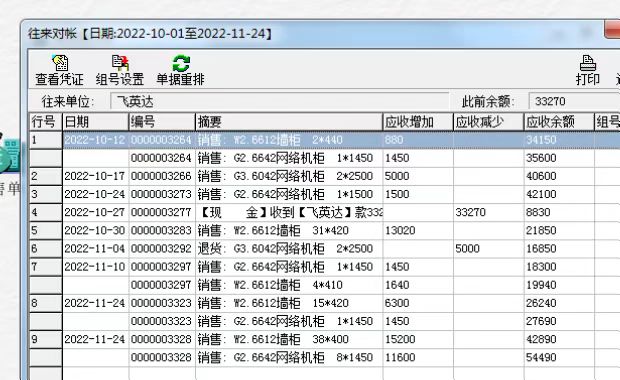Screen dimensions: 620x380
Task: Click document number 0000003283
Action: (x=161, y=231)
